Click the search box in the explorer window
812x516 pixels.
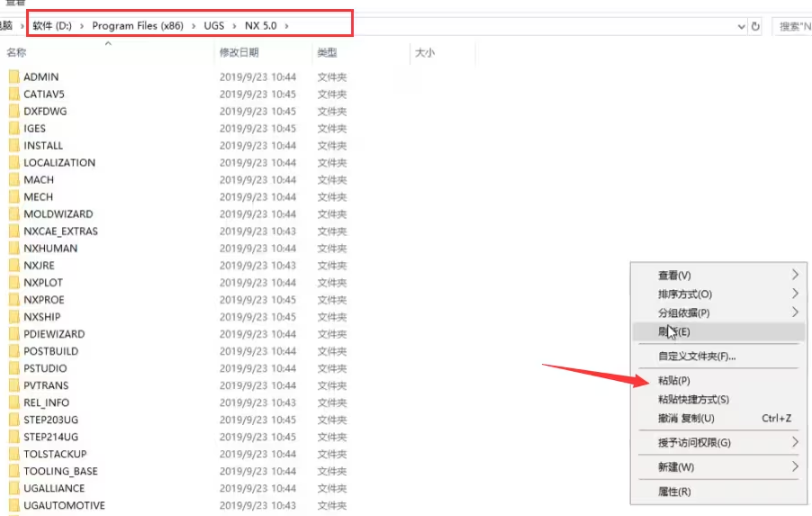(x=792, y=26)
